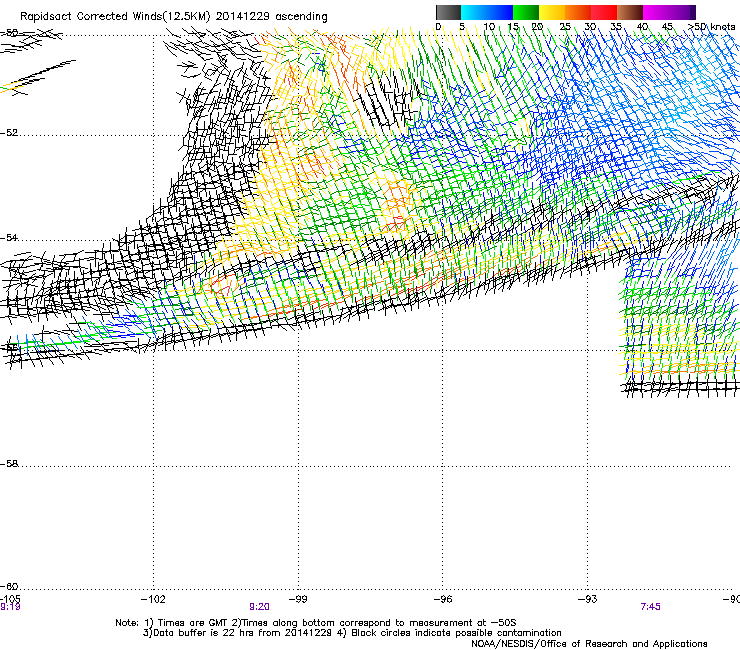
Task: Click the legend tick label 25
Action: pyautogui.click(x=565, y=27)
